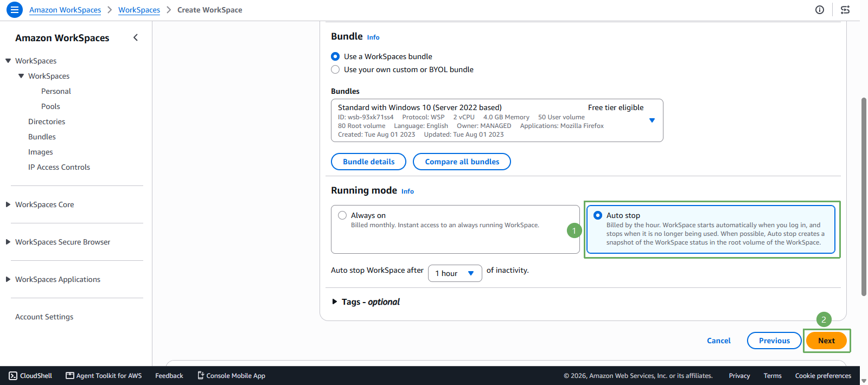Viewport: 868px width, 385px height.
Task: Collapse the Amazon WorkSpaces side panel
Action: tap(136, 37)
